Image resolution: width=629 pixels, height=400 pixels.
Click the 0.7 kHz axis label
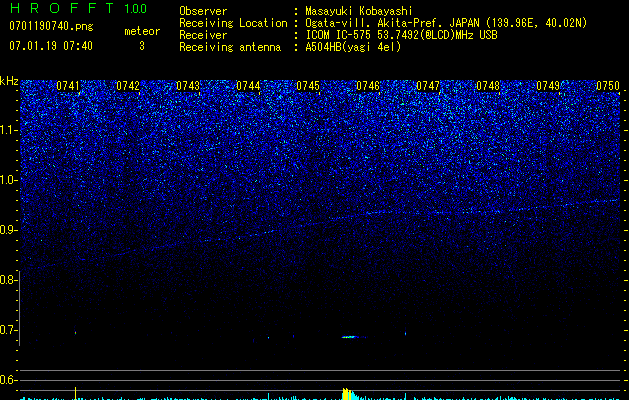tap(9, 330)
